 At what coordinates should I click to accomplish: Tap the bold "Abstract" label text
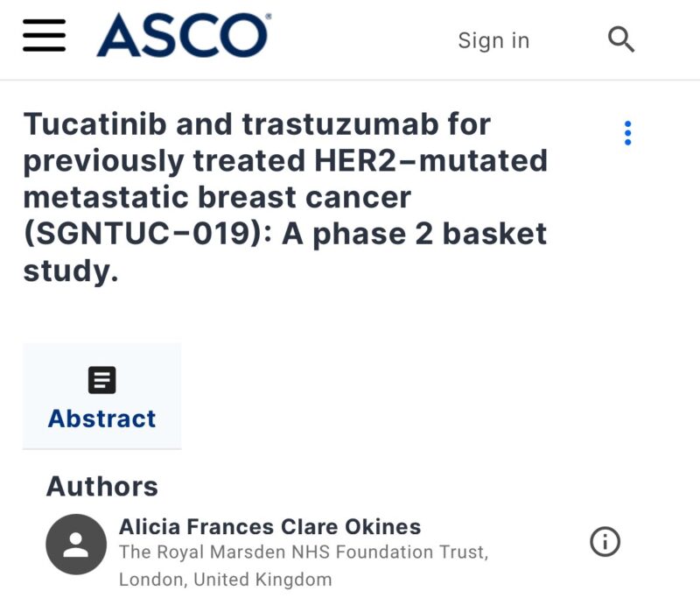[101, 419]
